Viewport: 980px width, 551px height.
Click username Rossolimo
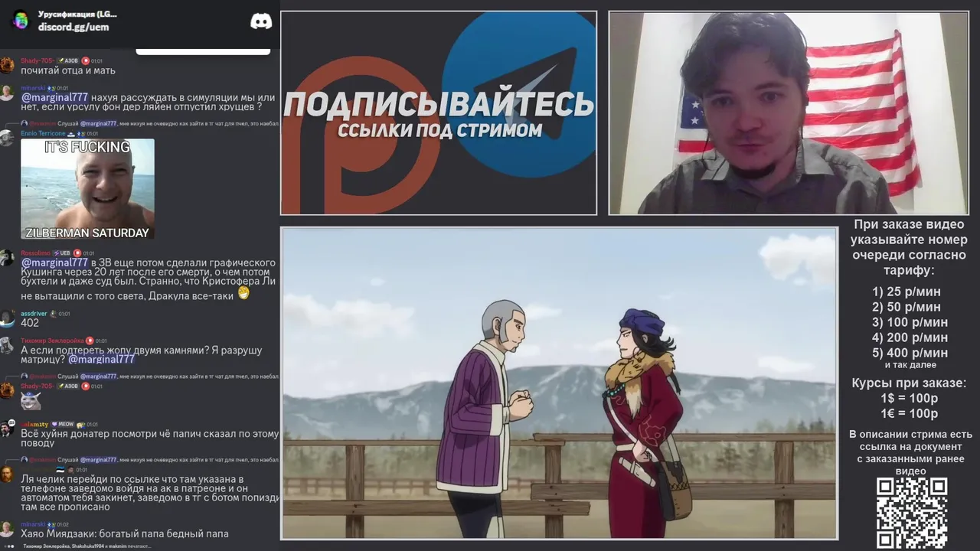click(x=35, y=253)
